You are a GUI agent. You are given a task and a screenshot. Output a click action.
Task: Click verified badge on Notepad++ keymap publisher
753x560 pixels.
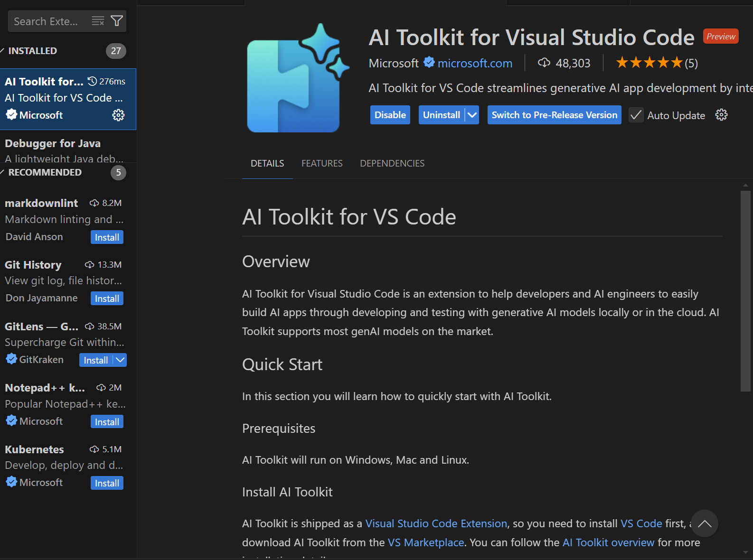11,420
